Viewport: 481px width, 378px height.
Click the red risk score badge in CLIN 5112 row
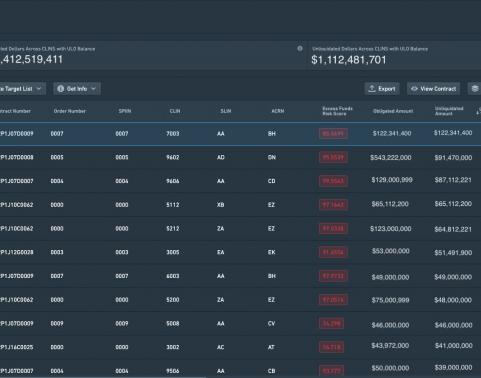coord(333,205)
